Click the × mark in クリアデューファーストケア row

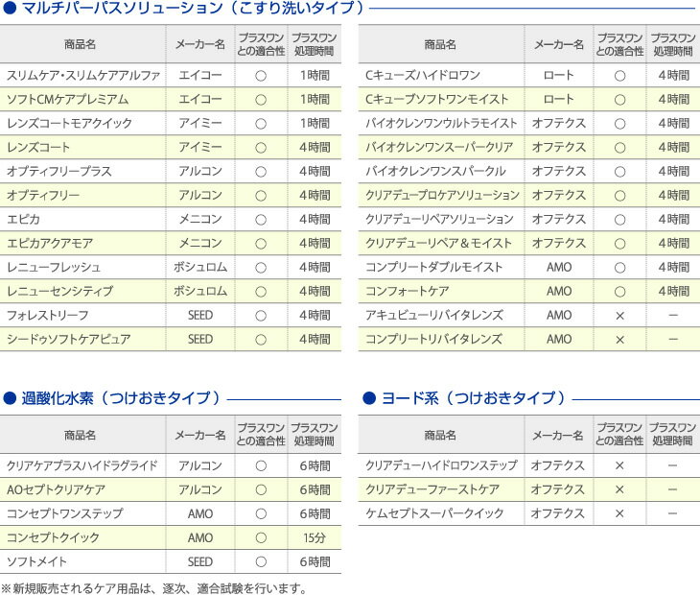tap(619, 489)
